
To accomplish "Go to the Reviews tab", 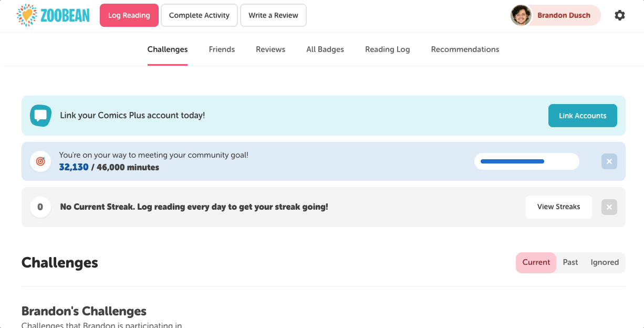I will click(271, 49).
